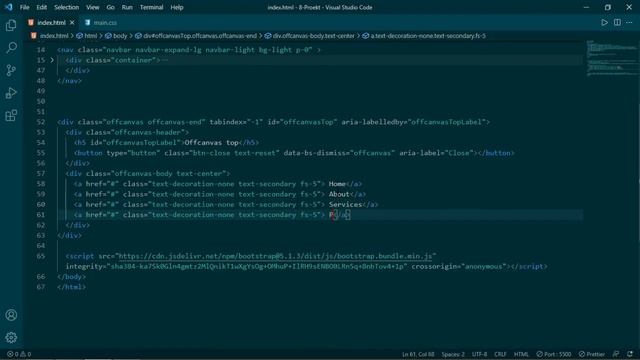The height and width of the screenshot is (360, 640).
Task: Open the Selection menu
Action: tap(67, 7)
